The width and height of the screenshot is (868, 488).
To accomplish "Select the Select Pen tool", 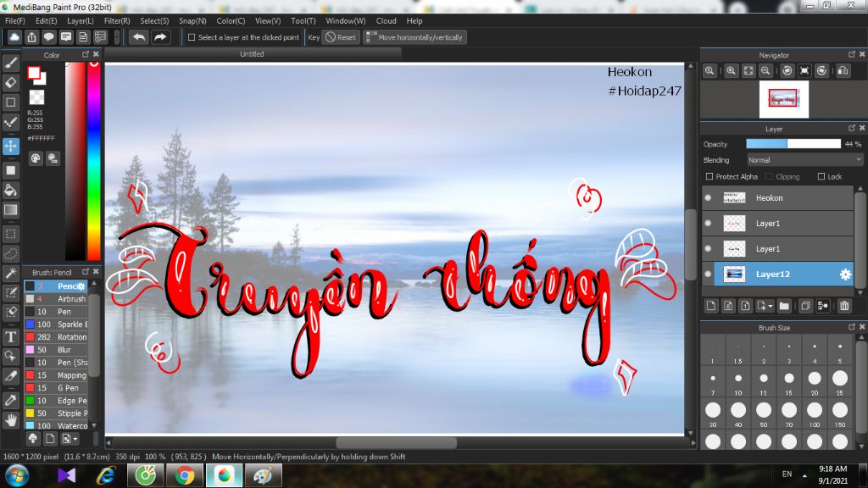I will point(10,292).
